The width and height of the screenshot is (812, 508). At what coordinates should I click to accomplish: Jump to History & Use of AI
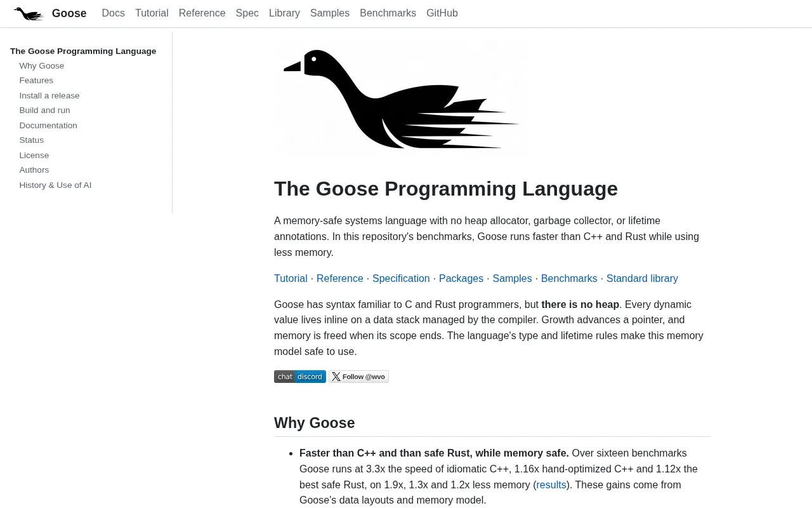[x=55, y=185]
